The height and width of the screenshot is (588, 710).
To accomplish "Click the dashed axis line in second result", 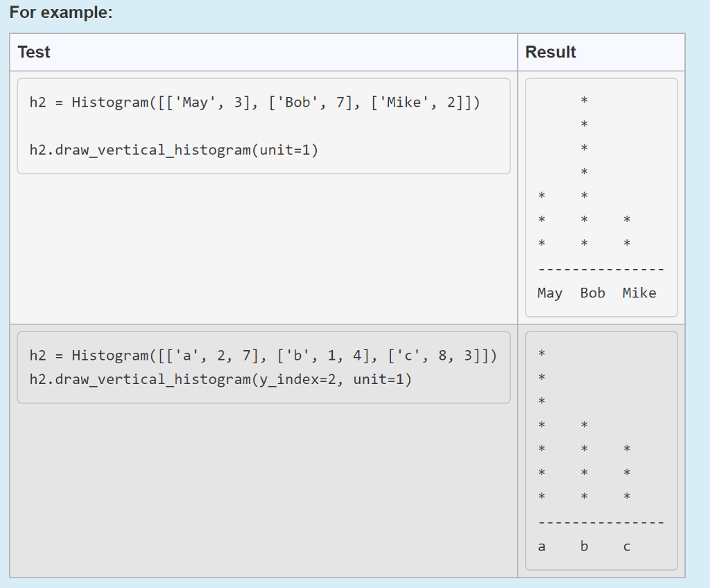I will click(x=600, y=522).
